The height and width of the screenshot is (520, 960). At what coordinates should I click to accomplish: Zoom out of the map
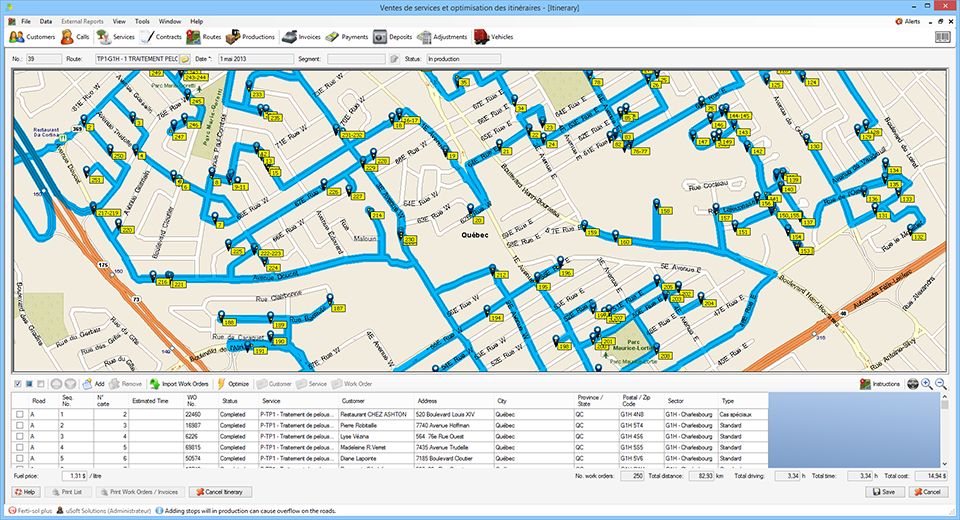click(x=940, y=384)
